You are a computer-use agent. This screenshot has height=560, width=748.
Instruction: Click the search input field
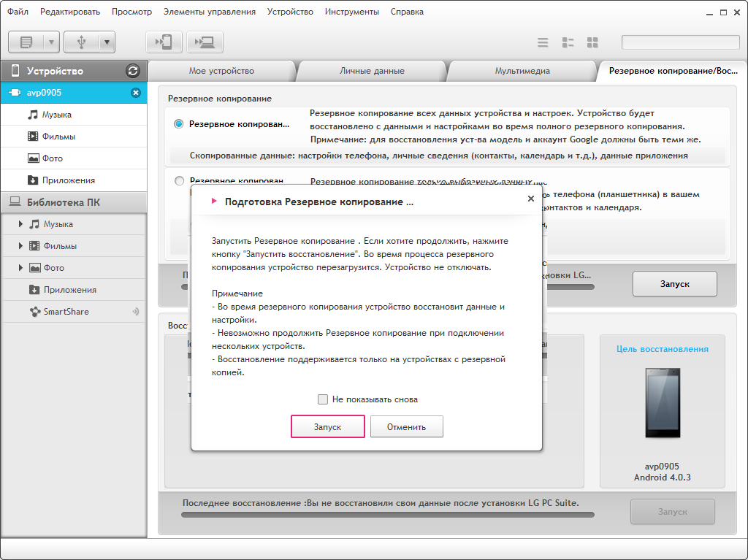point(680,42)
